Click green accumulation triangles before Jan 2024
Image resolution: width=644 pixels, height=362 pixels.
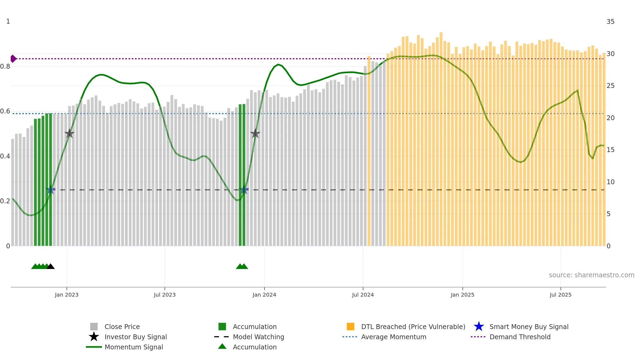[x=242, y=266]
